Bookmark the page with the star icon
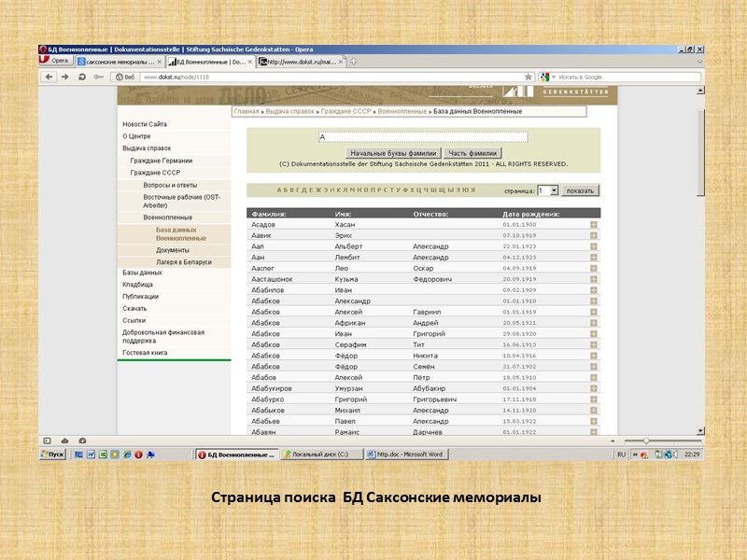The width and height of the screenshot is (747, 560). [528, 77]
